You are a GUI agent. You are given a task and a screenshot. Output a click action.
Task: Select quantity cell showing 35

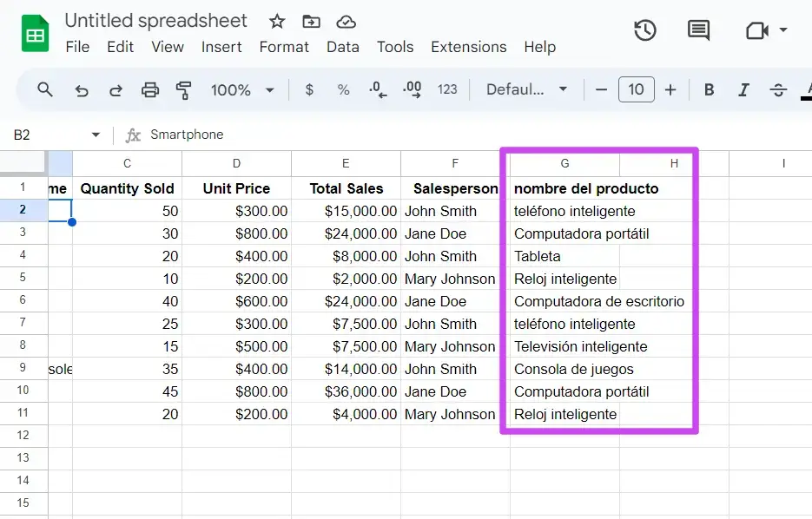click(128, 369)
